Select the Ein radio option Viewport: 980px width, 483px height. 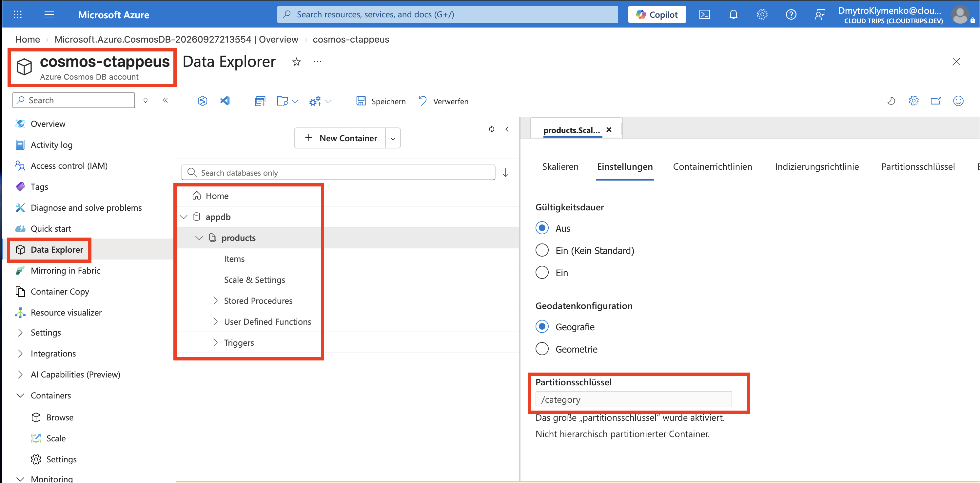pos(542,272)
